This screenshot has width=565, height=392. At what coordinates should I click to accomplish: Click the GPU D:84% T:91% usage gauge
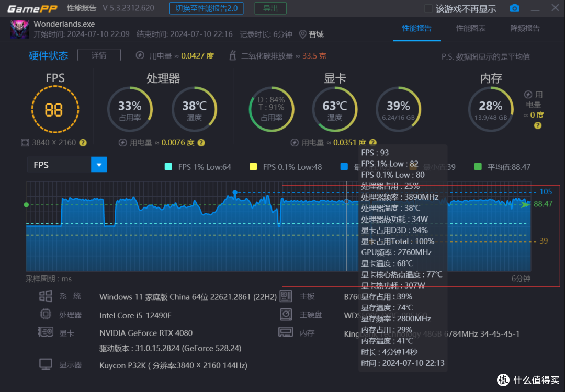point(272,109)
